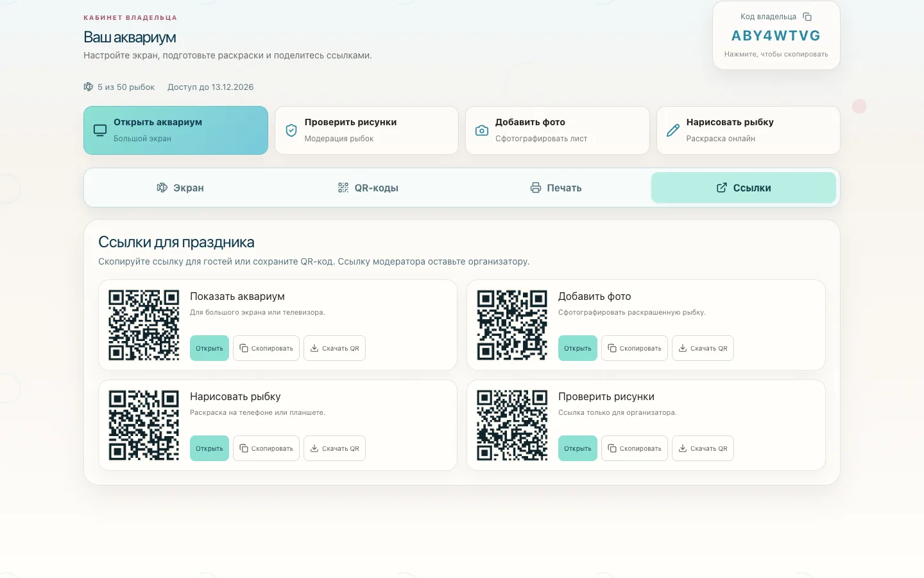Click the shield check icon for Проверить рисунки
This screenshot has height=578, width=924.
tap(291, 130)
